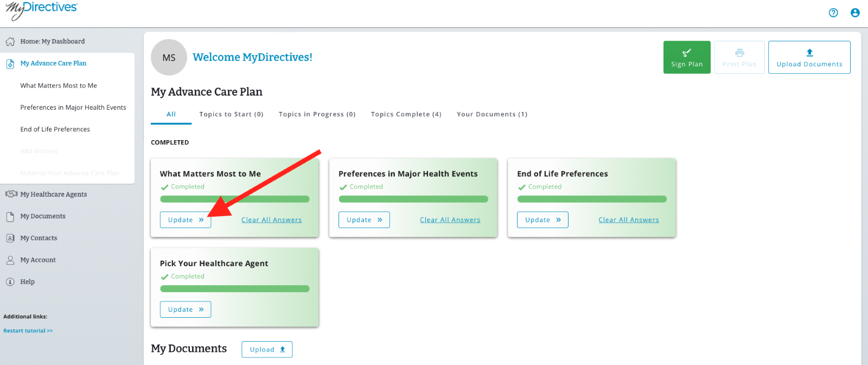Screen dimensions: 868x365
Task: Click the End of Life Preferences card title
Action: (x=563, y=174)
